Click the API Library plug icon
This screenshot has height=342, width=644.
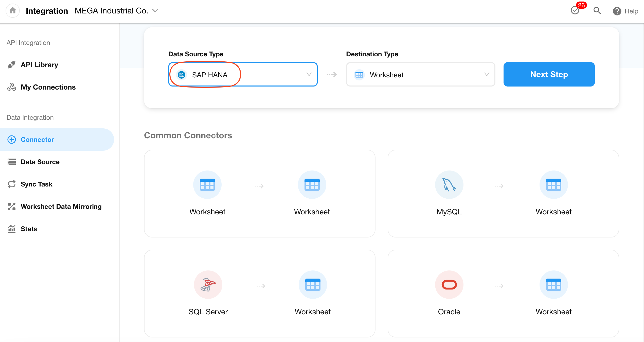[x=12, y=65]
